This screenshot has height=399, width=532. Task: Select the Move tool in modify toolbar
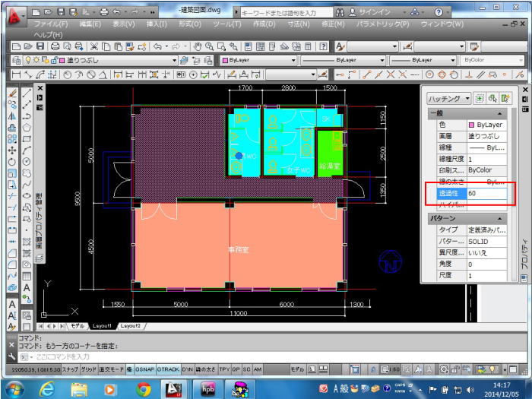(x=12, y=150)
